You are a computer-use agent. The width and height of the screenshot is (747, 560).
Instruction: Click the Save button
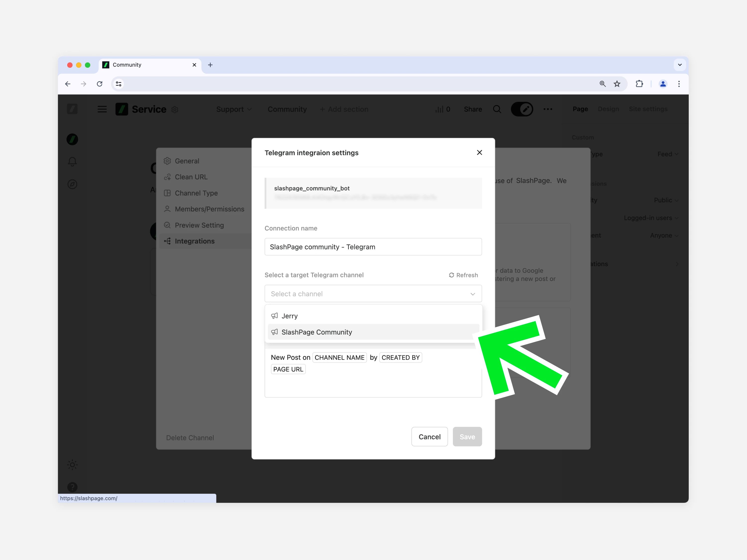point(467,437)
